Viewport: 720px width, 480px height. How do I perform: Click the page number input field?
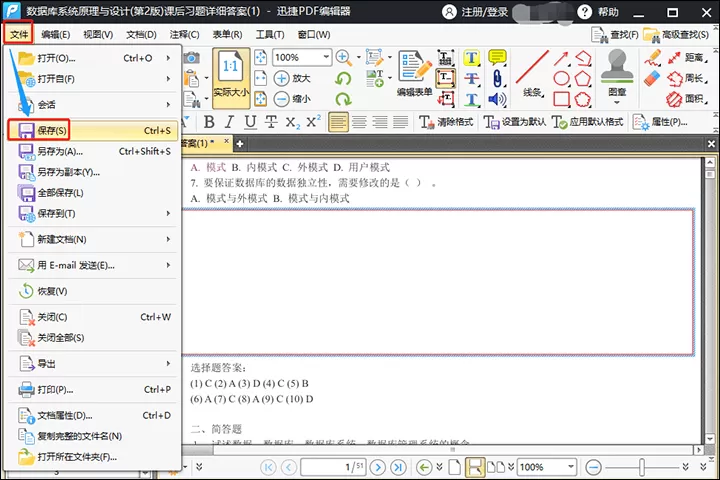332,468
